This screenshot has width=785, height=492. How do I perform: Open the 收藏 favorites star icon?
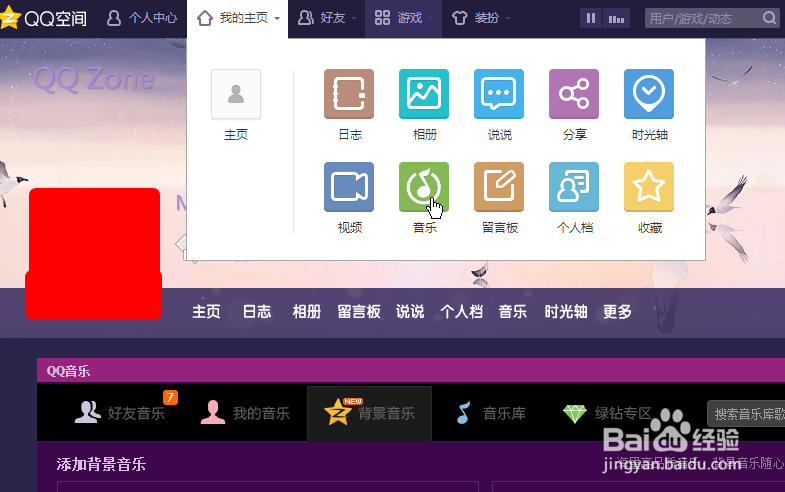[649, 187]
